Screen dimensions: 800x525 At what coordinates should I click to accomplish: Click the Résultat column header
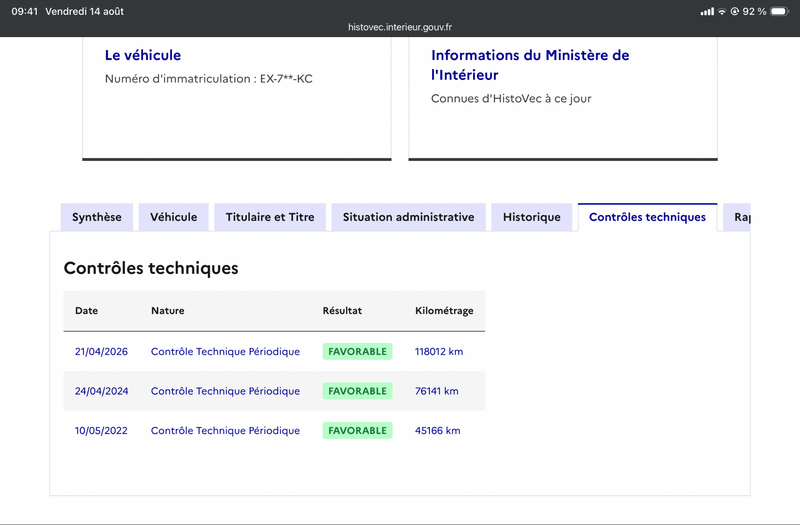[x=342, y=311]
